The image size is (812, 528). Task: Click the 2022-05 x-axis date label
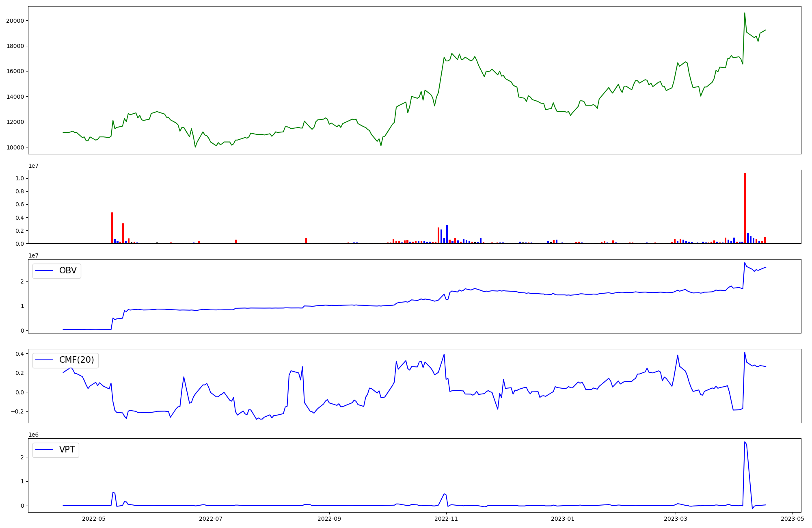94,519
